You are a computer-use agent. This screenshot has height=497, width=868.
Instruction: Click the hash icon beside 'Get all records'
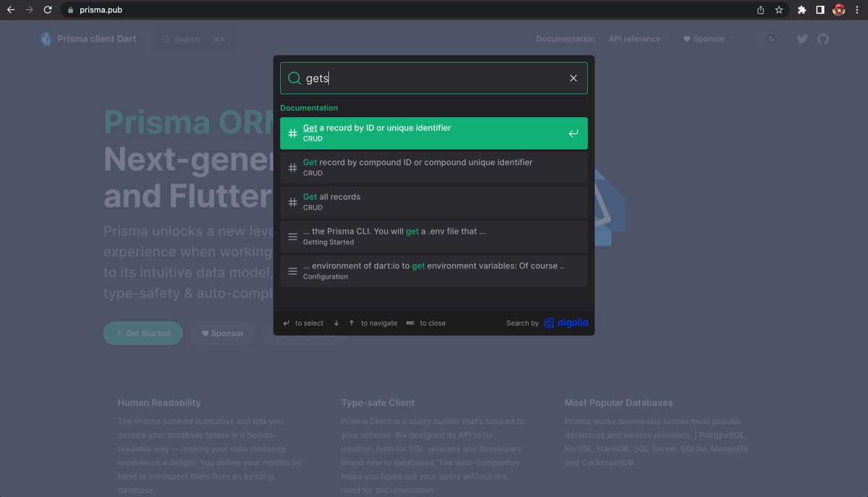pos(293,203)
